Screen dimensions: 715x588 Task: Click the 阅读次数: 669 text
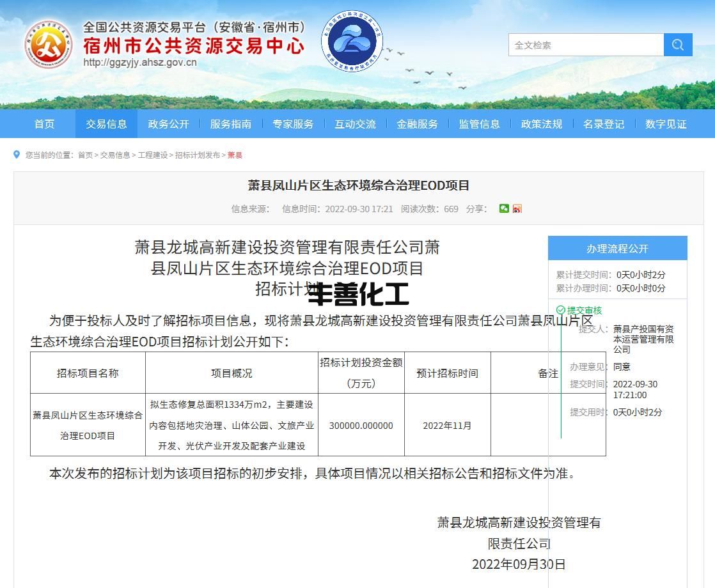point(430,209)
